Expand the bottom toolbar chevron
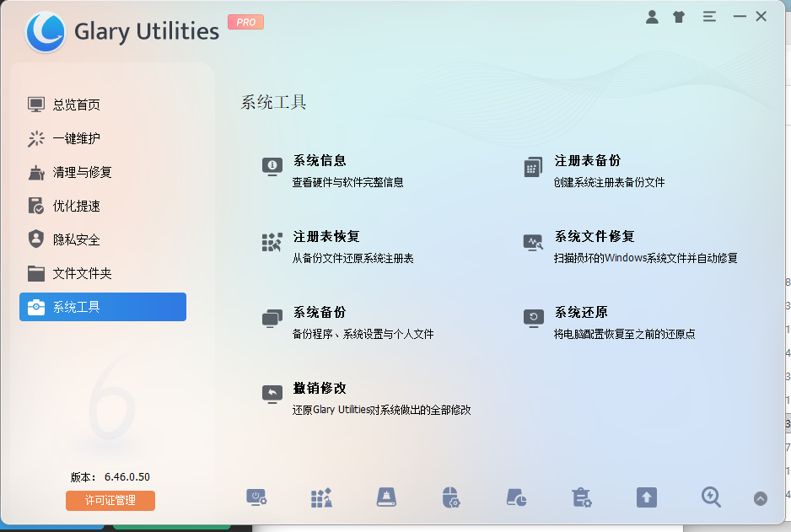 point(761,499)
